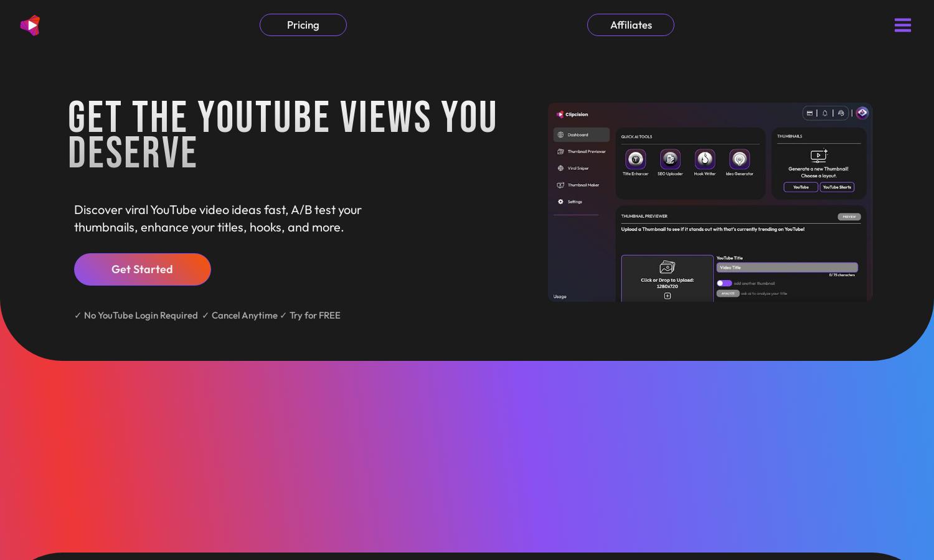
Task: Click the billing card icon in the dashboard preview
Action: click(x=809, y=113)
